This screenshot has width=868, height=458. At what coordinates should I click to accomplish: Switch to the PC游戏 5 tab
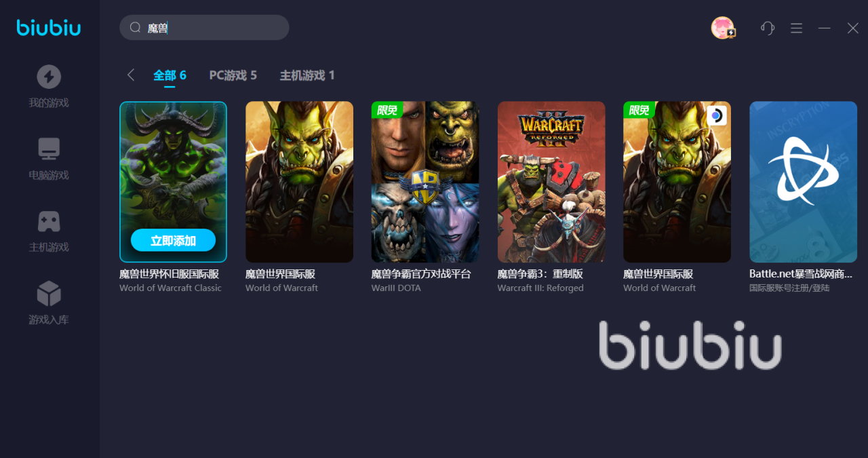pos(233,75)
